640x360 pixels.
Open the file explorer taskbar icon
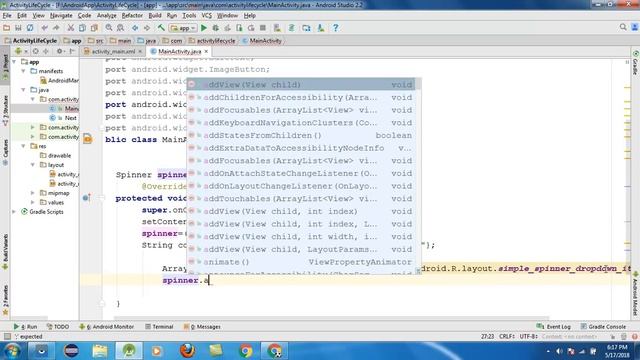pyautogui.click(x=100, y=351)
